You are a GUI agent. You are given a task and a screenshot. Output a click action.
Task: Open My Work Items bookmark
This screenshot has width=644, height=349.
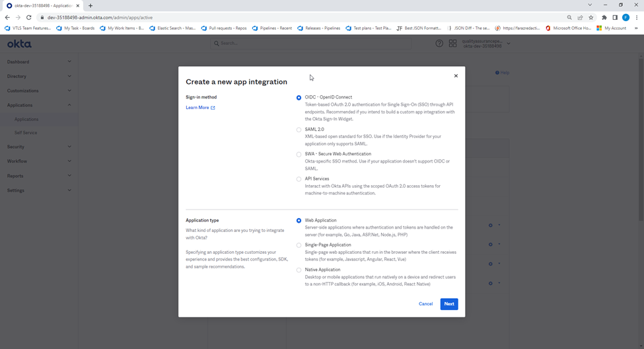(122, 28)
